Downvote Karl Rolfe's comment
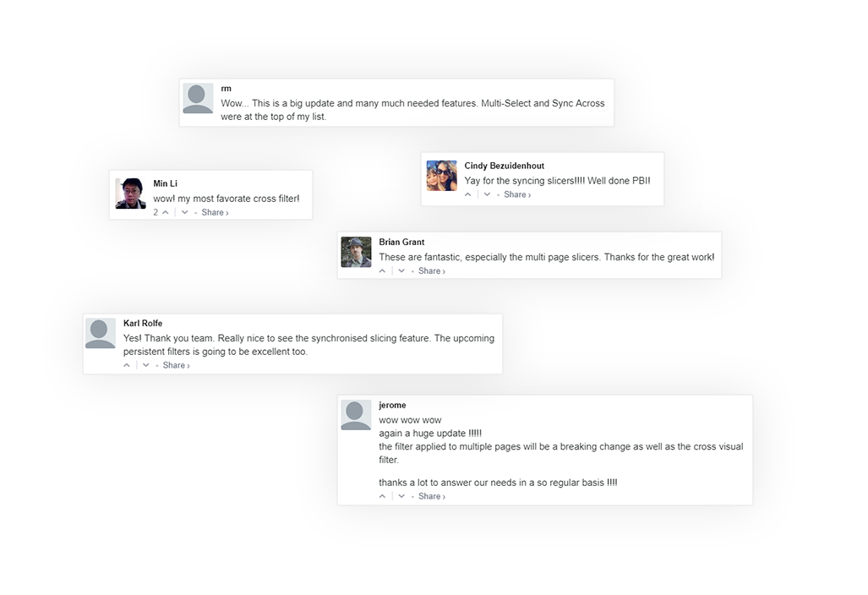The width and height of the screenshot is (868, 595). [x=146, y=365]
